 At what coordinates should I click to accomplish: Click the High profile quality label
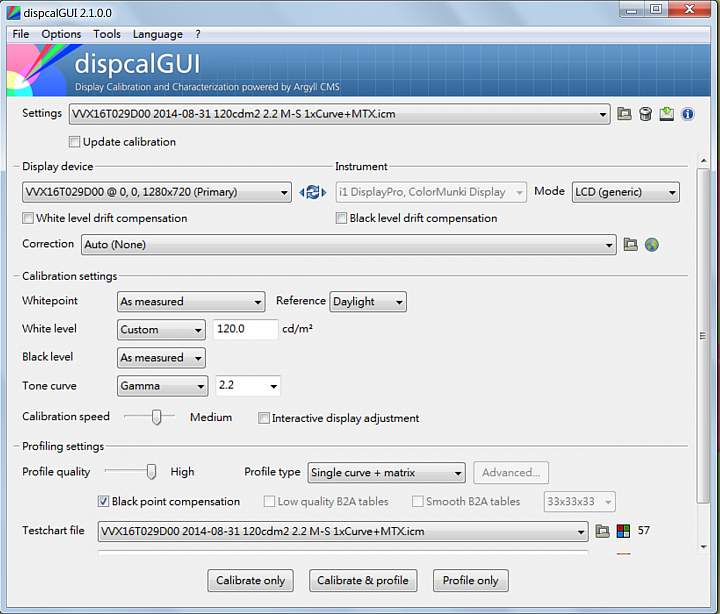pos(182,472)
